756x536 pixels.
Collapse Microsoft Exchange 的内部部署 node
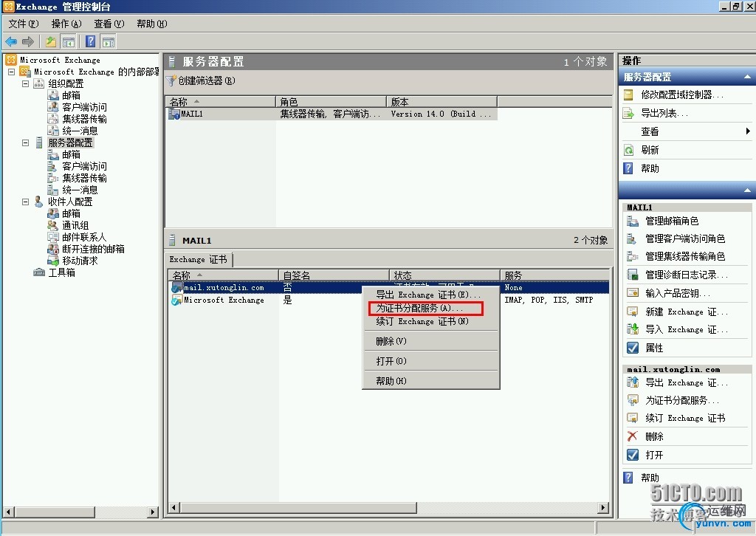[x=12, y=72]
